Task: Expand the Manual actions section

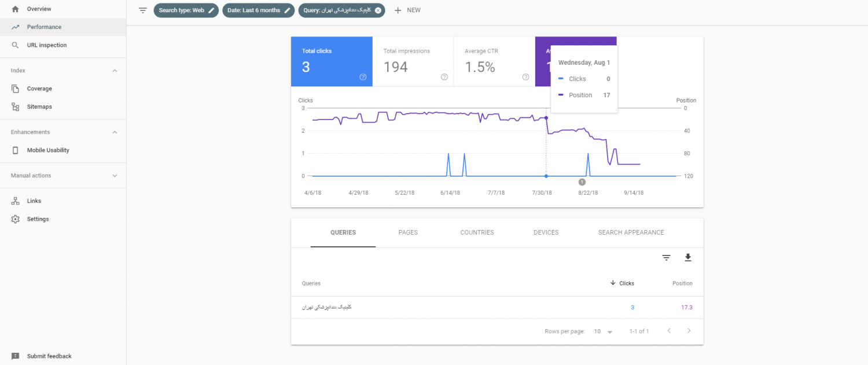Action: 115,176
